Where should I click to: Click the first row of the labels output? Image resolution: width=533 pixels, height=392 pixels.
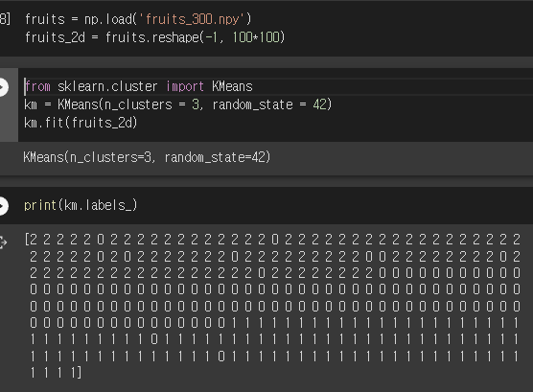point(272,240)
